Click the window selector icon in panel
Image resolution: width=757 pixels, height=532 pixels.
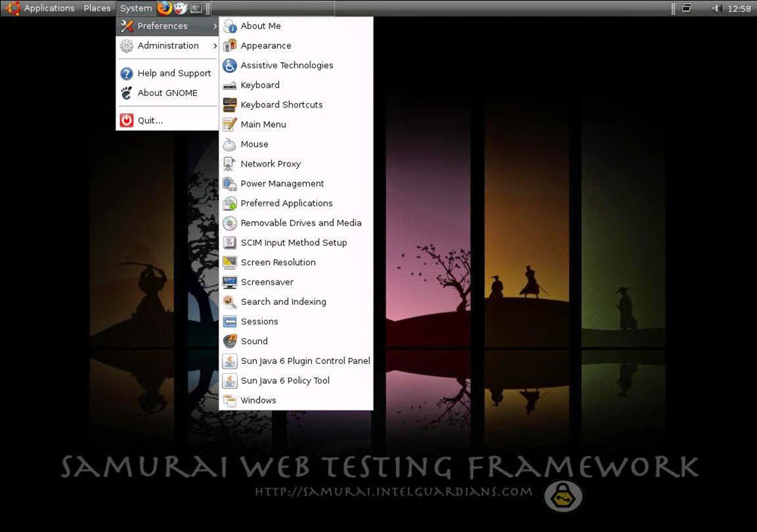(687, 8)
